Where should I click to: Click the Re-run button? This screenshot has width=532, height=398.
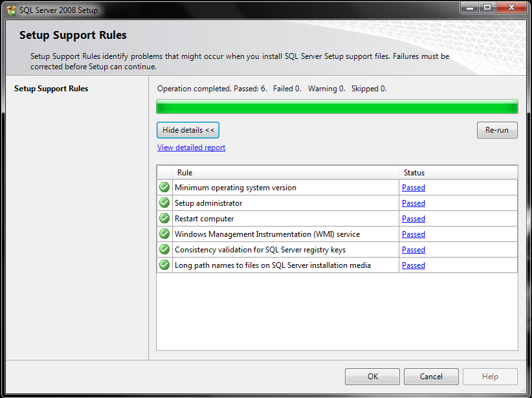click(x=497, y=130)
